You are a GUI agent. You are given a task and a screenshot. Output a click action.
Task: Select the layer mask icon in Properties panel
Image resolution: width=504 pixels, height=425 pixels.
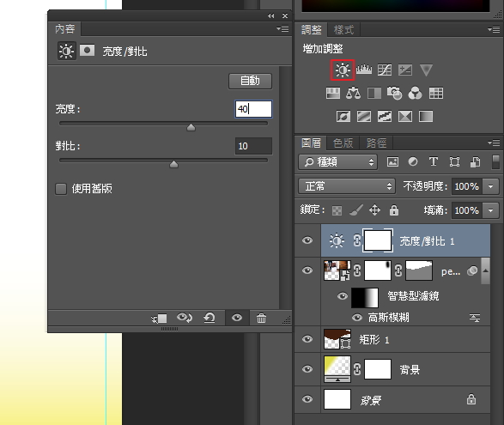87,51
